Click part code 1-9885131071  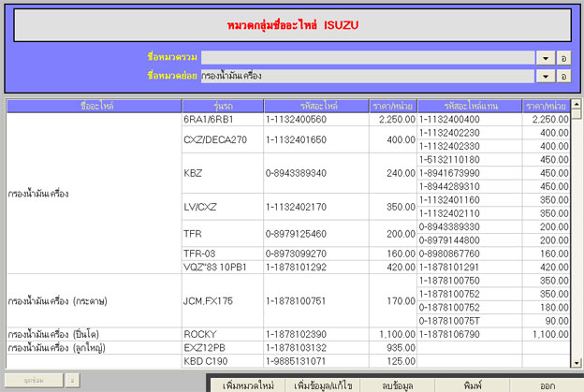316,361
